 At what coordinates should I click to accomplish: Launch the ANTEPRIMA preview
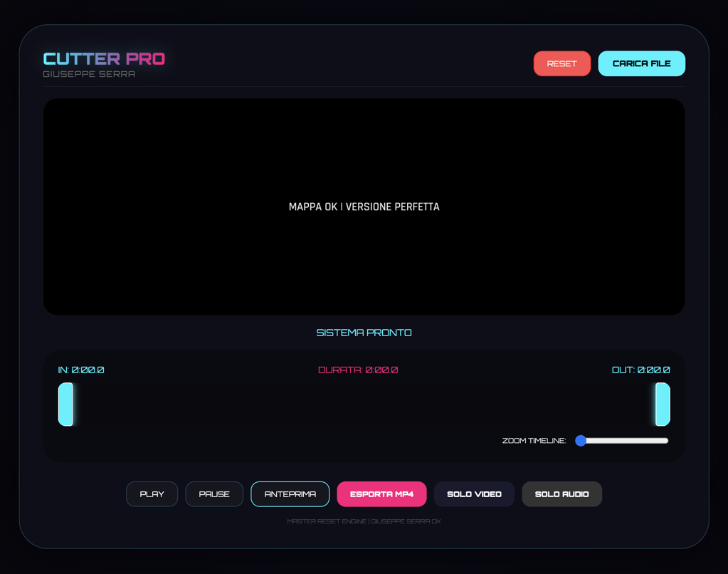(x=290, y=494)
